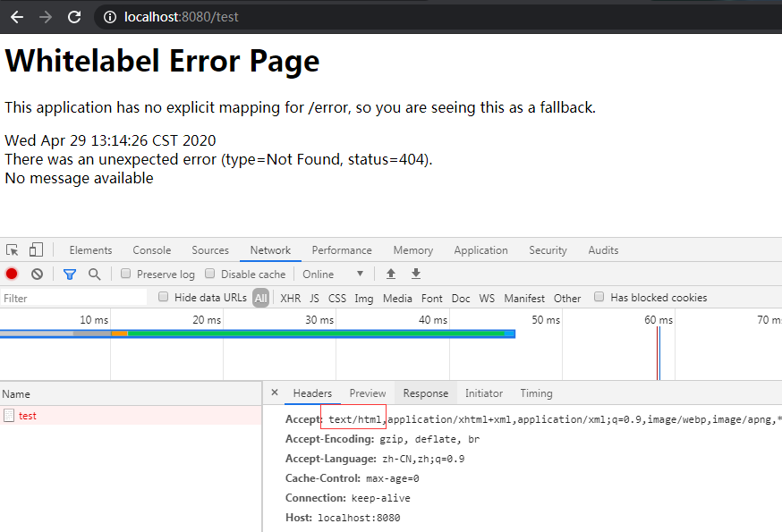View site information icon in address bar
The width and height of the screenshot is (782, 532).
coord(110,17)
